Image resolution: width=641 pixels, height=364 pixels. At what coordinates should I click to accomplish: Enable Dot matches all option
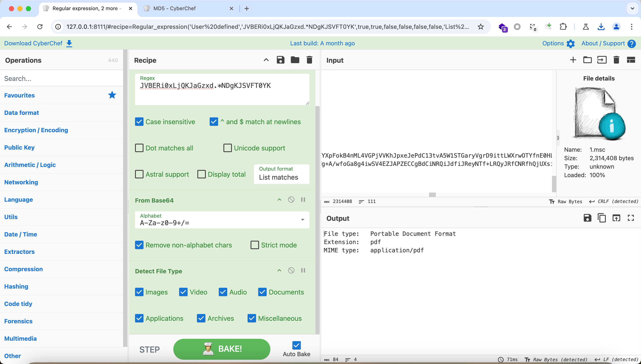(x=139, y=148)
